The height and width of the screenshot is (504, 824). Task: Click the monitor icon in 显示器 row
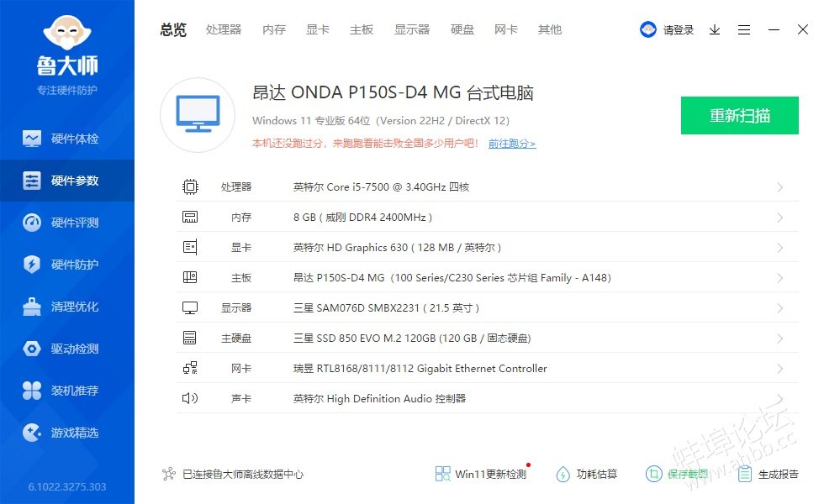pos(190,307)
